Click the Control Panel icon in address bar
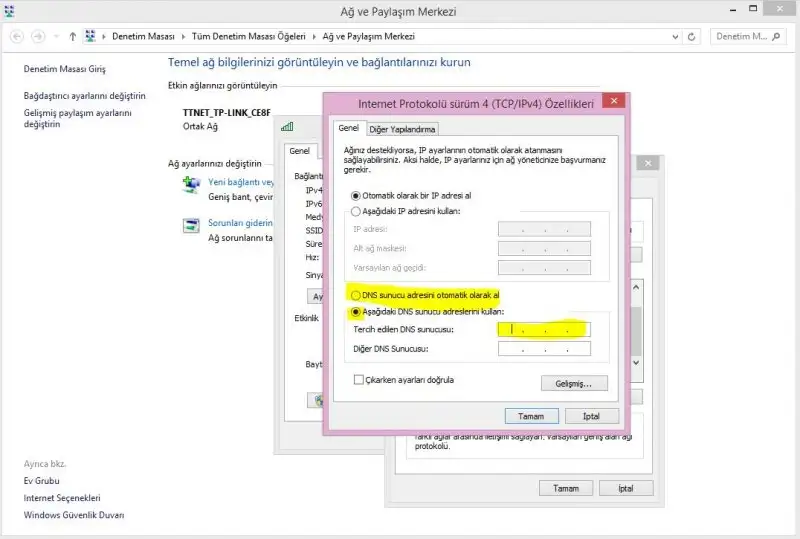The height and width of the screenshot is (539, 800). coord(91,36)
